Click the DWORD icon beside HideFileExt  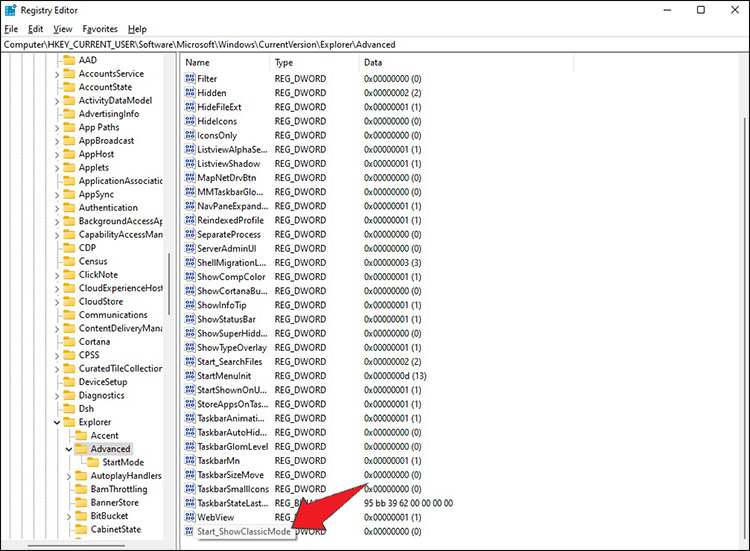coord(190,107)
